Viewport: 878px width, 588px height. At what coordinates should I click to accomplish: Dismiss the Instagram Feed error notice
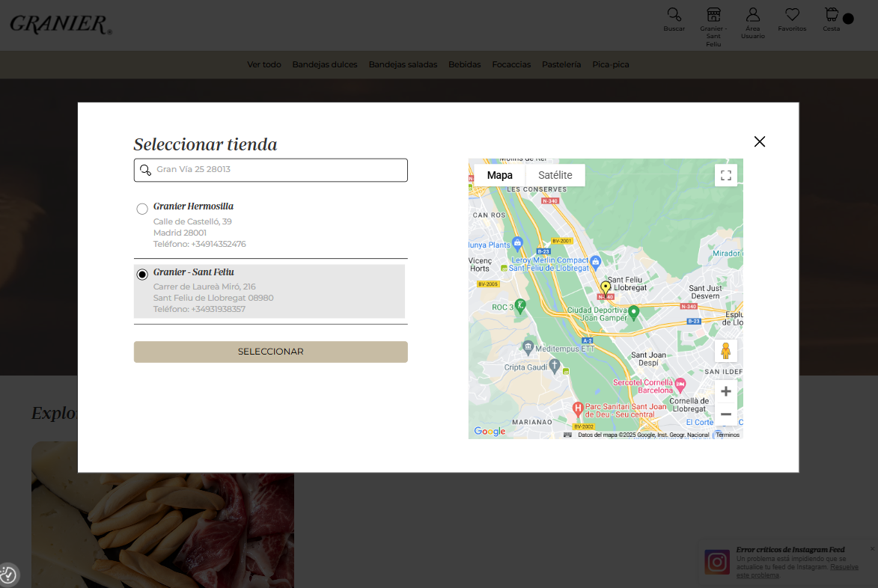[x=873, y=549]
